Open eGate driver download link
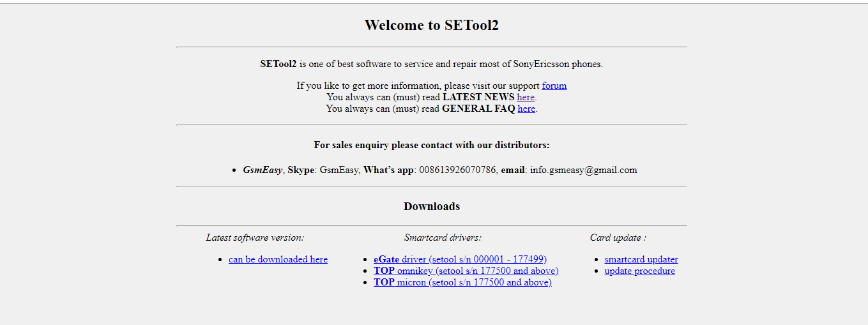868x325 pixels. (460, 259)
